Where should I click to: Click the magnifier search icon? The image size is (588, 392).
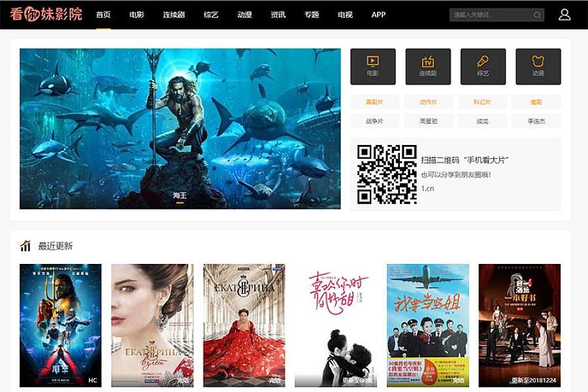click(537, 15)
